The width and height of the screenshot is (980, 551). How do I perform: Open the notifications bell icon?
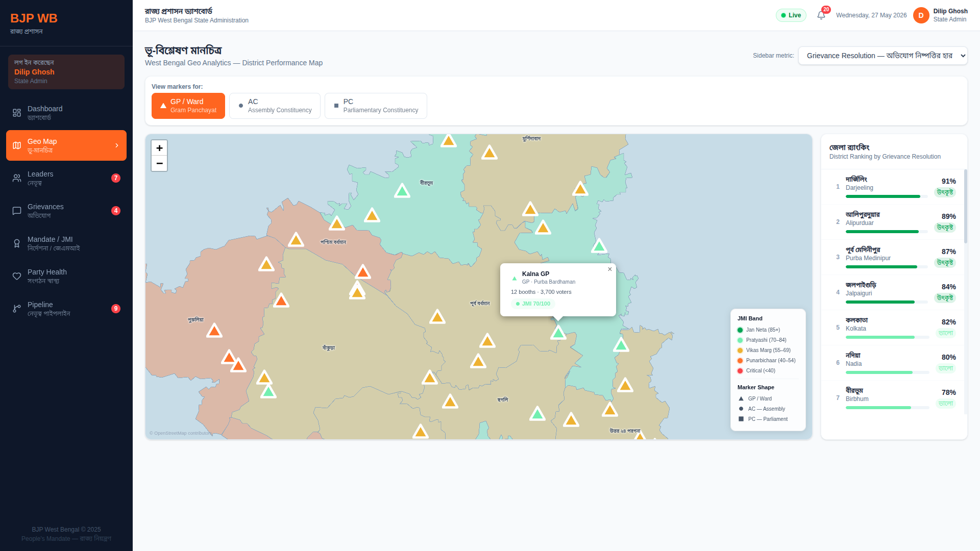tap(821, 15)
